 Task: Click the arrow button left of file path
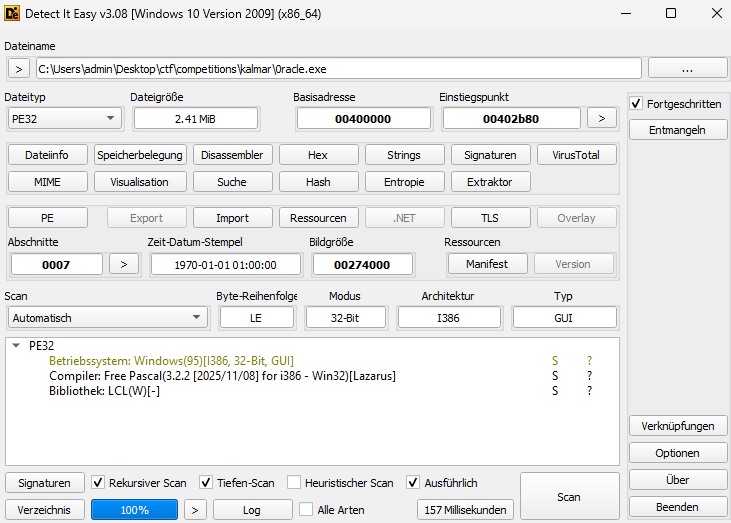(x=19, y=69)
